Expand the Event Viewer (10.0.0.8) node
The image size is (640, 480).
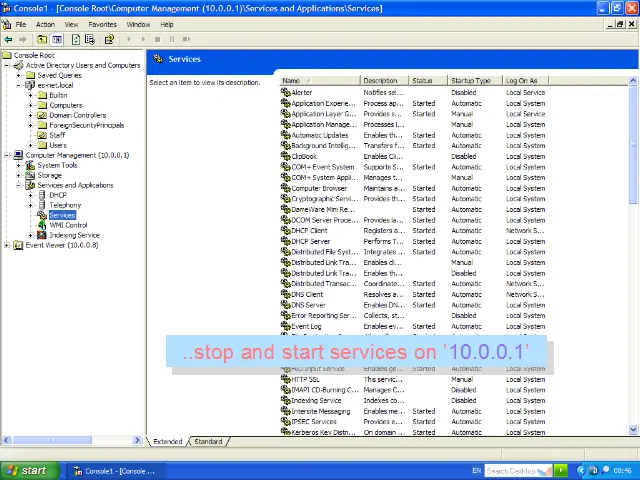[7, 245]
